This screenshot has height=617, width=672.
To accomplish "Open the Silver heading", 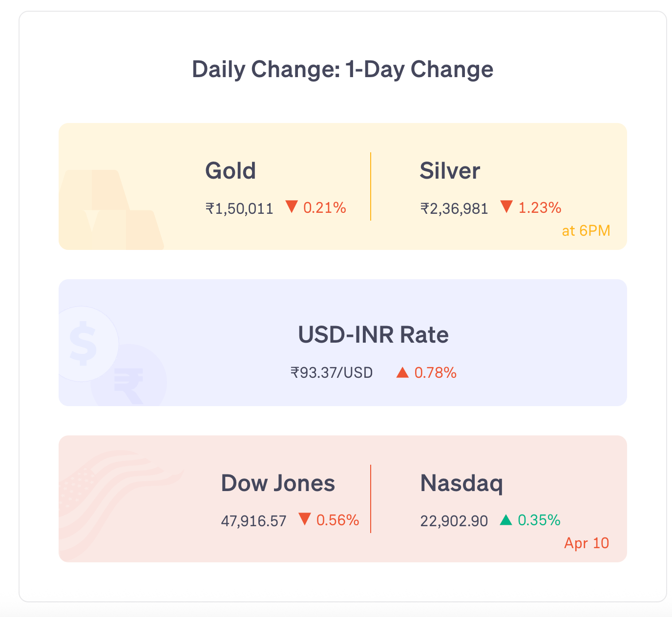I will tap(450, 171).
